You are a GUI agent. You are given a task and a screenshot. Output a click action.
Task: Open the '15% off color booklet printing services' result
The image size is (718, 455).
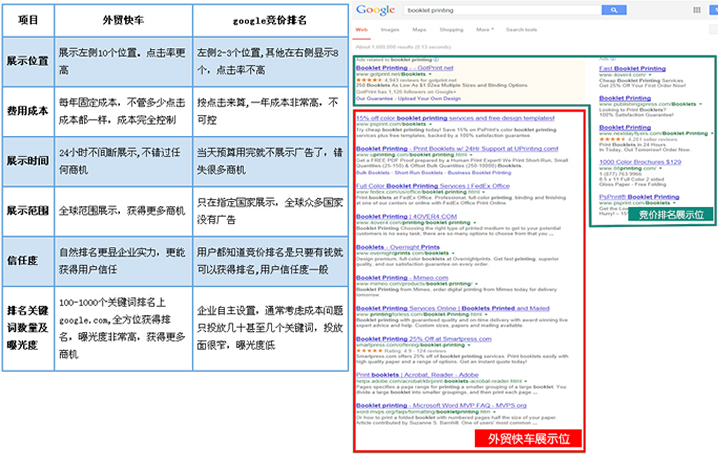455,118
